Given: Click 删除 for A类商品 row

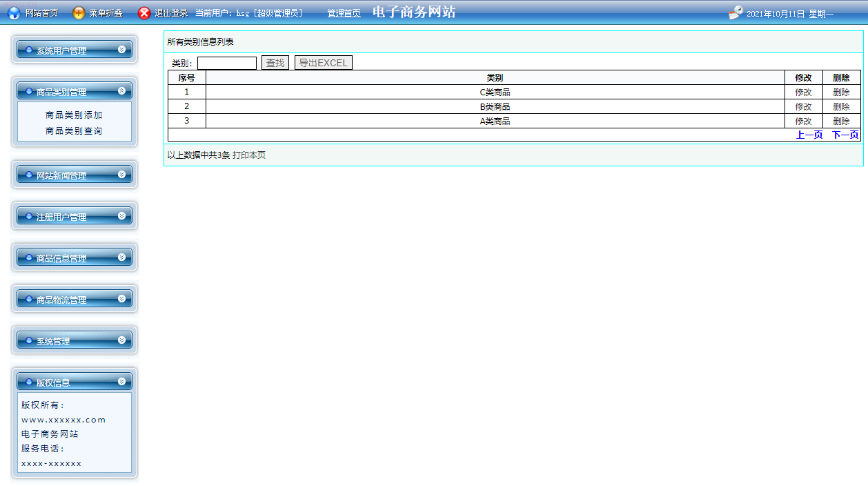Looking at the screenshot, I should point(841,121).
